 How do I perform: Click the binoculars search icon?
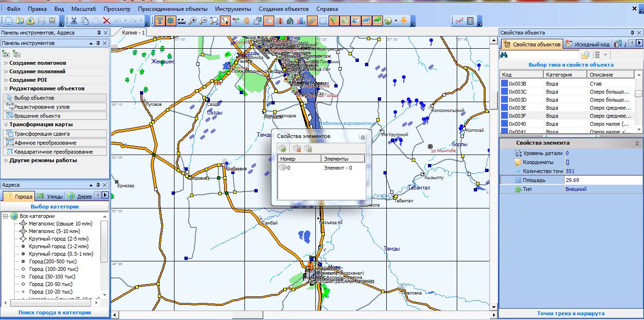pos(505,55)
